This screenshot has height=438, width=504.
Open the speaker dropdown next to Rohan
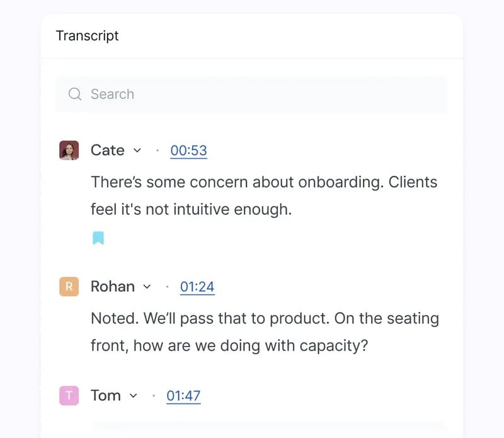pyautogui.click(x=147, y=287)
